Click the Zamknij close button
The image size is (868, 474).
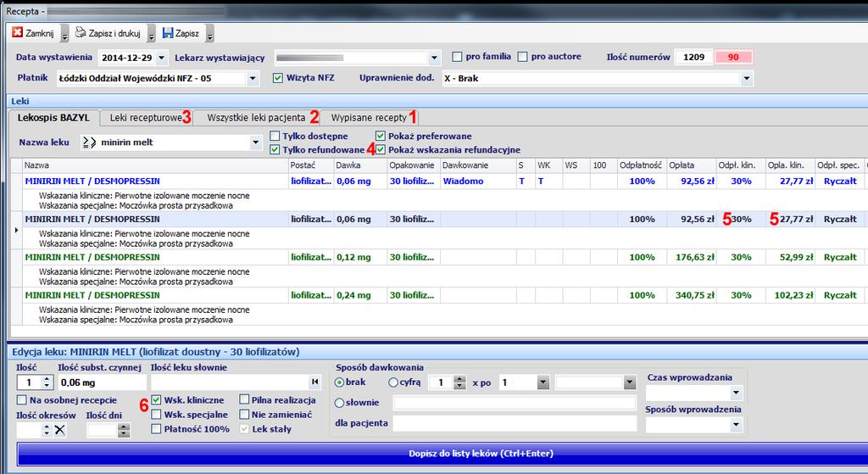click(x=33, y=33)
